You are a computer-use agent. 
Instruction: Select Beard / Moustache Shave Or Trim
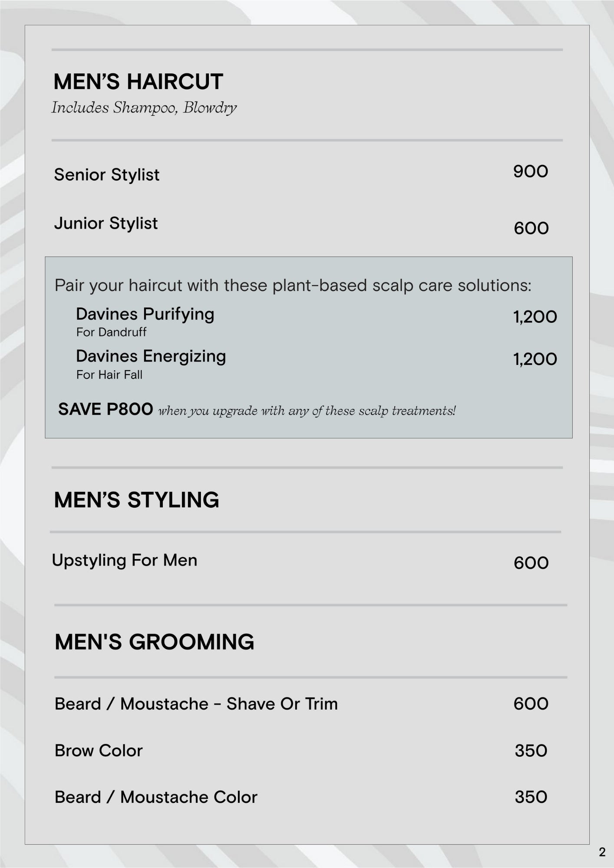pyautogui.click(x=196, y=704)
